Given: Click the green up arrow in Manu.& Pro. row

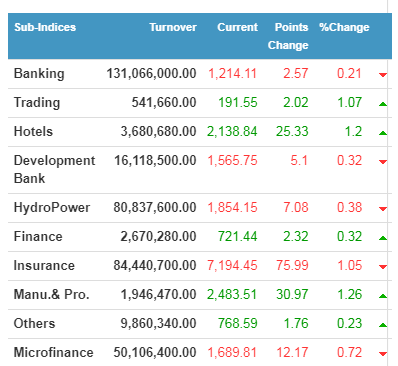Looking at the screenshot, I should [x=383, y=296].
